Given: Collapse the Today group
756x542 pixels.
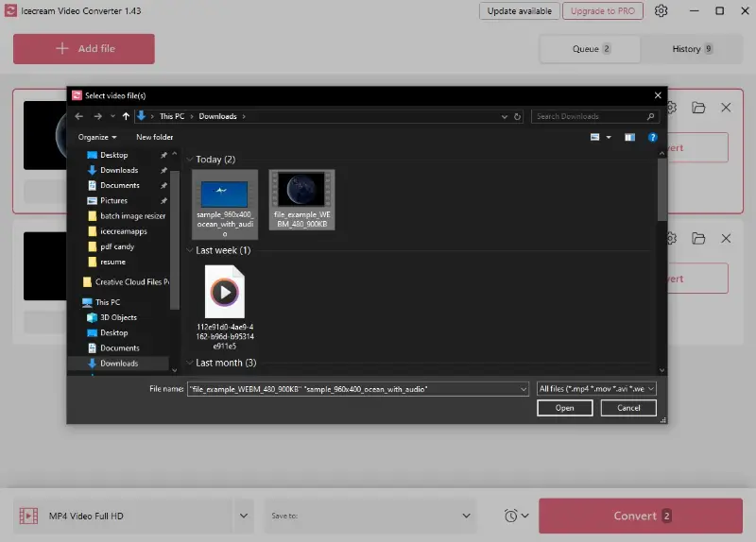Looking at the screenshot, I should pos(190,159).
